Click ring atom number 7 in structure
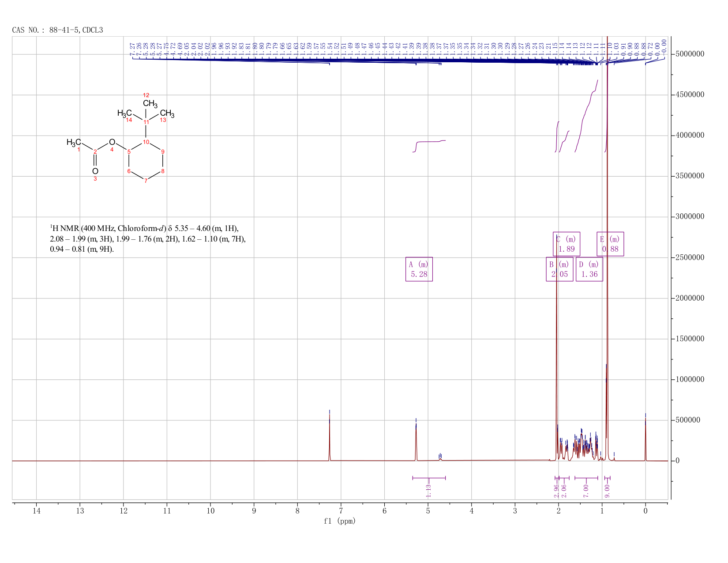This screenshot has height=563, width=728. [x=146, y=181]
